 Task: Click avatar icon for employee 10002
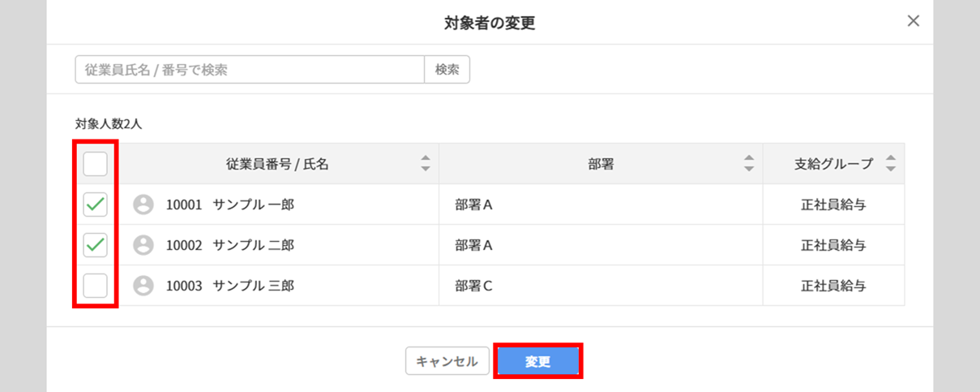click(143, 244)
